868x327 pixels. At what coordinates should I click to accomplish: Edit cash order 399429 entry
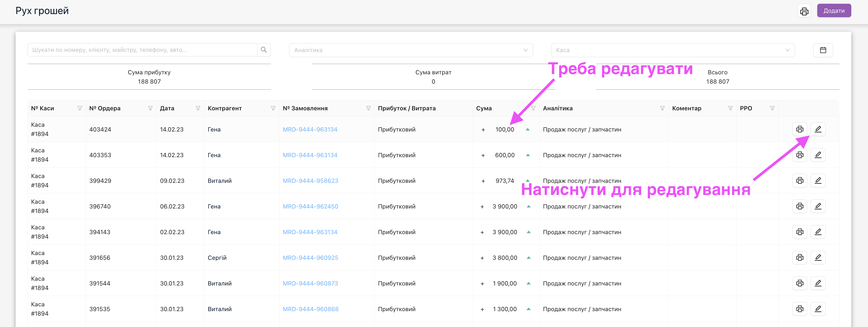pyautogui.click(x=818, y=180)
